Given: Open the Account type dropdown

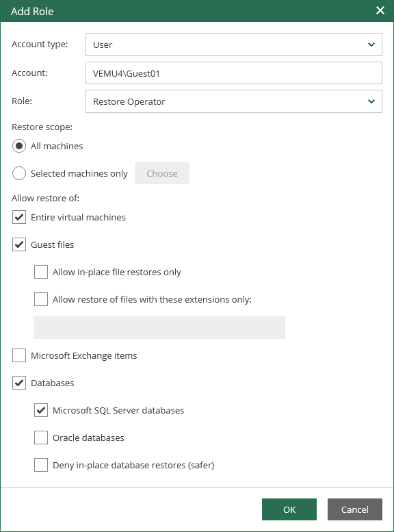Looking at the screenshot, I should click(x=234, y=45).
